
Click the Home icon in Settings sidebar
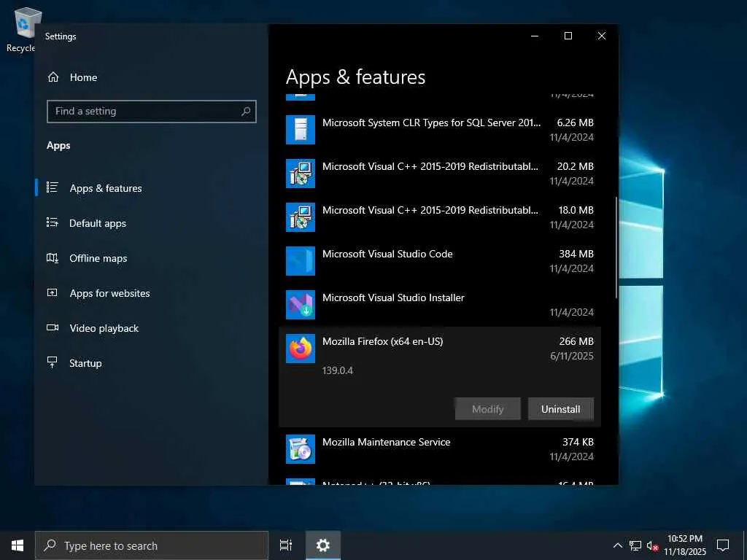click(53, 77)
